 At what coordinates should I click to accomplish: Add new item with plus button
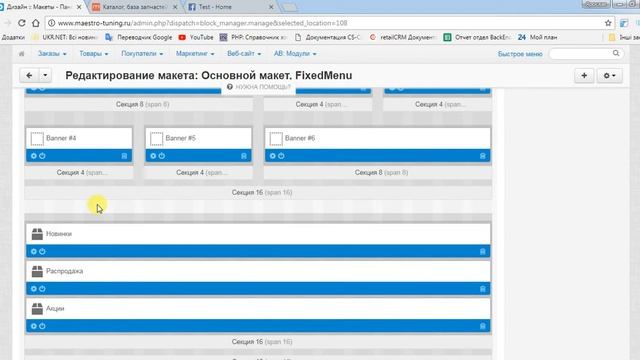click(584, 76)
